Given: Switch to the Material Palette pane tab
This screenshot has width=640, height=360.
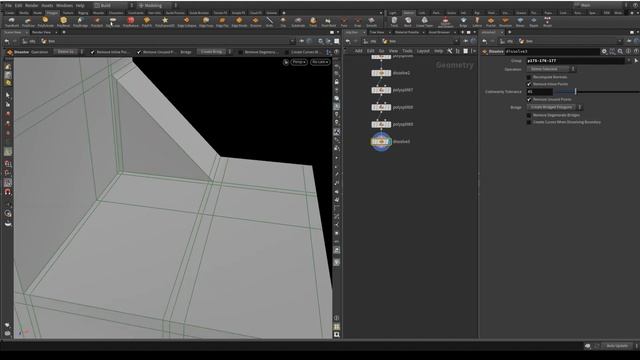Looking at the screenshot, I should 407,32.
